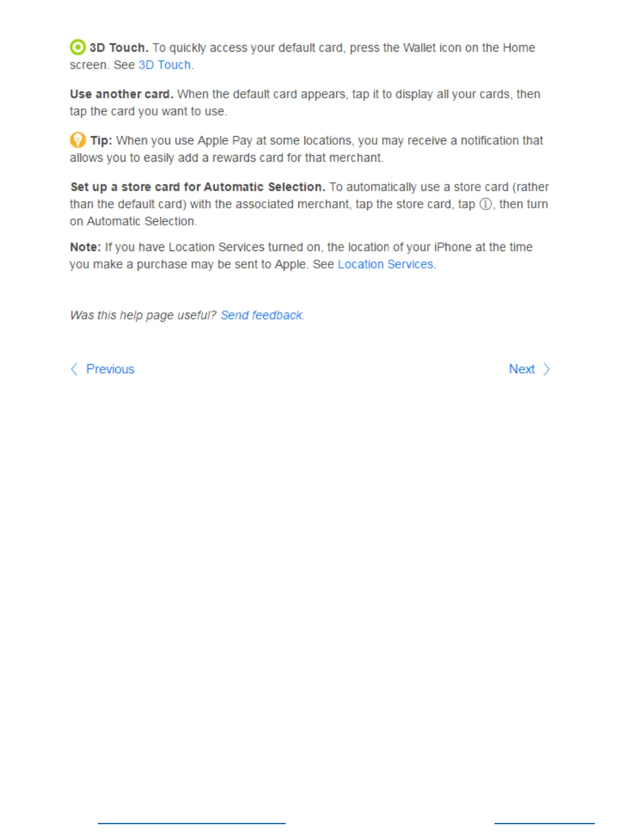This screenshot has width=621, height=840.
Task: Open the Send feedback link
Action: pyautogui.click(x=261, y=315)
